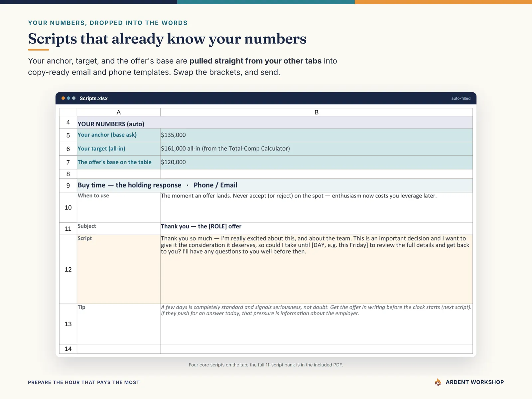This screenshot has width=532, height=399.
Task: Click the YOUR NUMBERS (auto) cell
Action: click(275, 122)
